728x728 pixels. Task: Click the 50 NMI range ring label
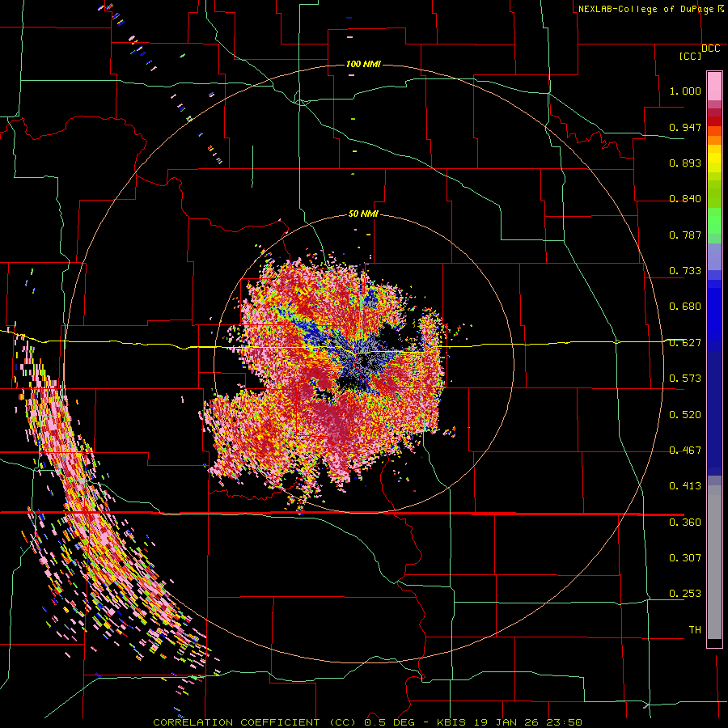(363, 214)
